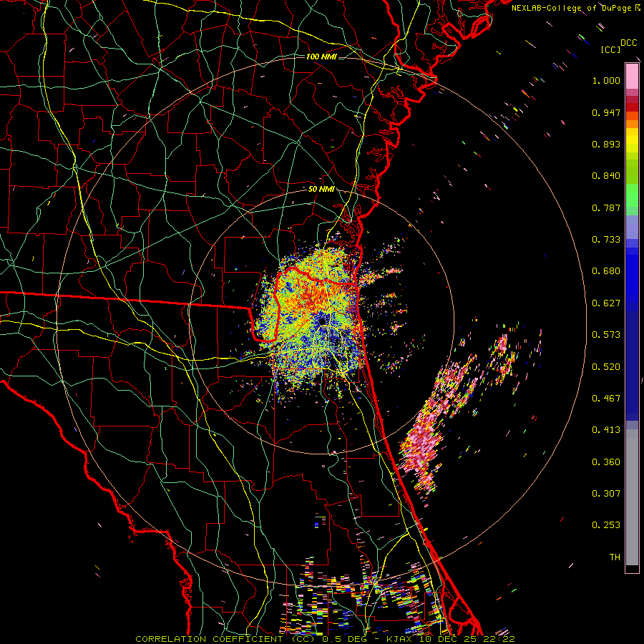Pick the gray band low on the color scale

pos(632,497)
